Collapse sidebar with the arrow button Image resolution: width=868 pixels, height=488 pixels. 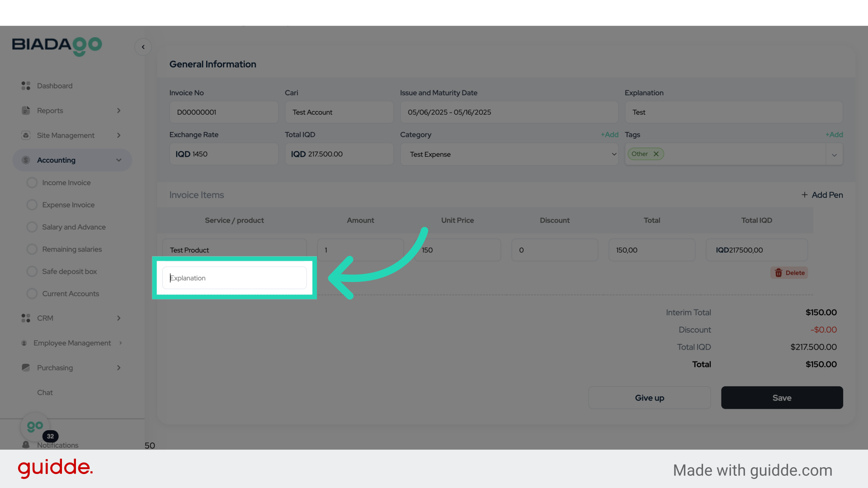pyautogui.click(x=143, y=47)
